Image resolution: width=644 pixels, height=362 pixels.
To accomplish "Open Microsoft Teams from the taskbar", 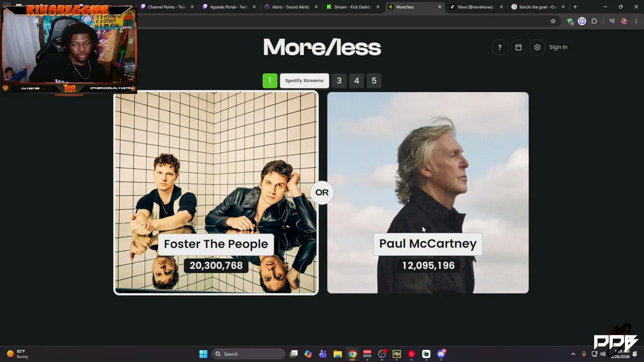I will point(323,354).
